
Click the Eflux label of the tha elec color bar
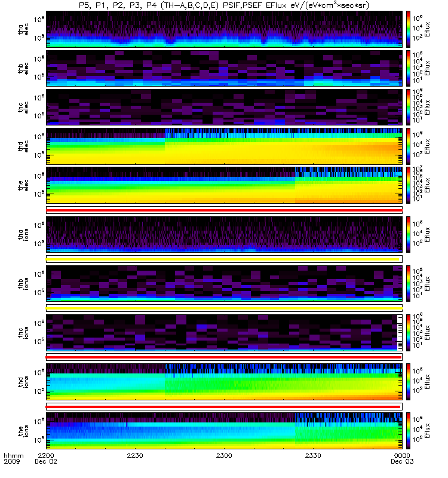pyautogui.click(x=427, y=29)
